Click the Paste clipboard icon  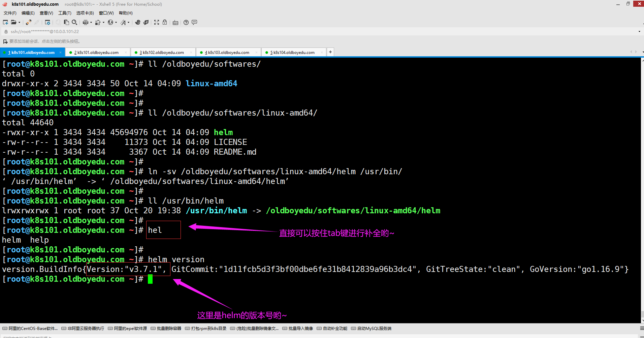(66, 22)
